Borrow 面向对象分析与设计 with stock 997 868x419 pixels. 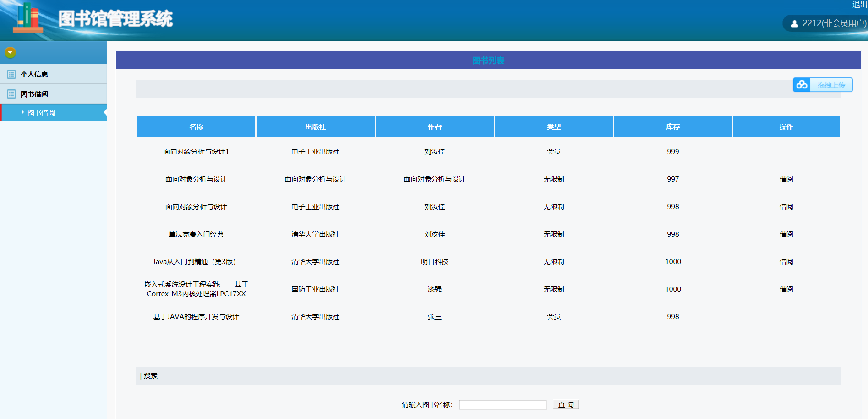pyautogui.click(x=786, y=179)
